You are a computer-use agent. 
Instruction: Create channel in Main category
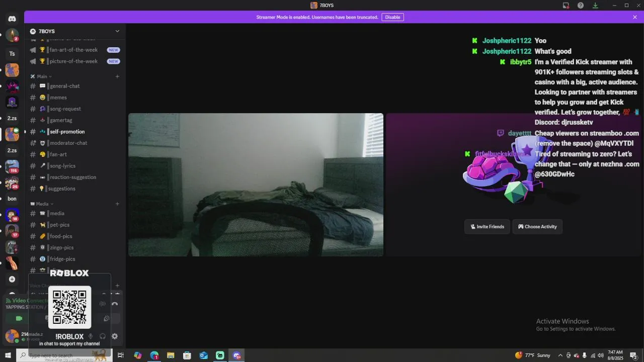tap(117, 76)
